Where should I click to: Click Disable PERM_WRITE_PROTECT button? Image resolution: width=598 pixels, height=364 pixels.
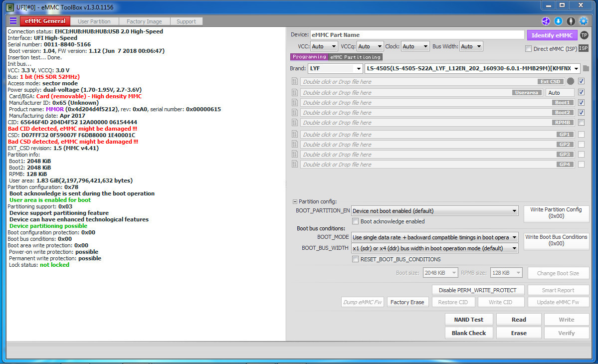[477, 290]
